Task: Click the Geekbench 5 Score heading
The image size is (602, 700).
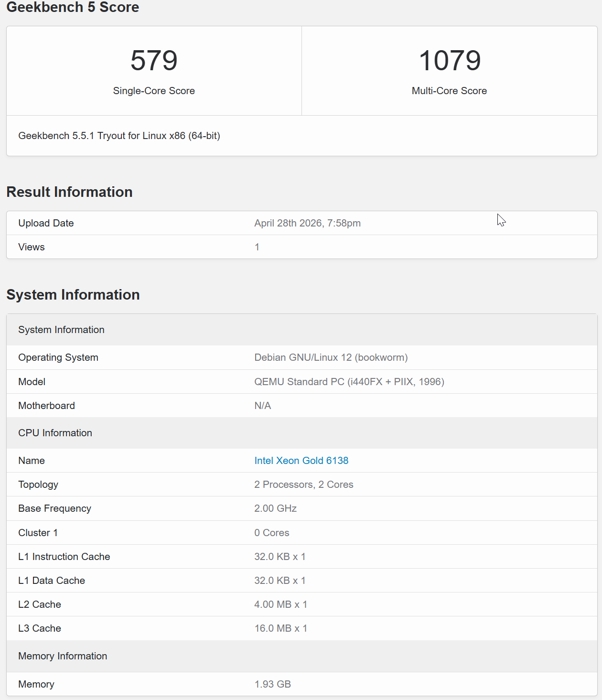Action: (73, 7)
